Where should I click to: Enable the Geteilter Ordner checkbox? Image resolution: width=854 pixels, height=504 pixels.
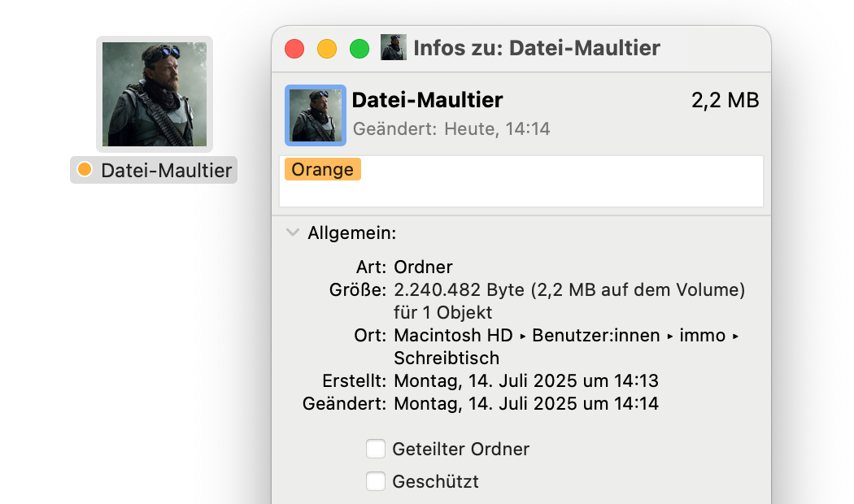[376, 449]
